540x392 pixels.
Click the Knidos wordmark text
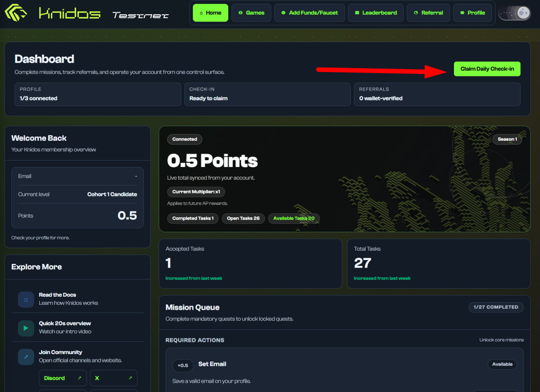70,13
